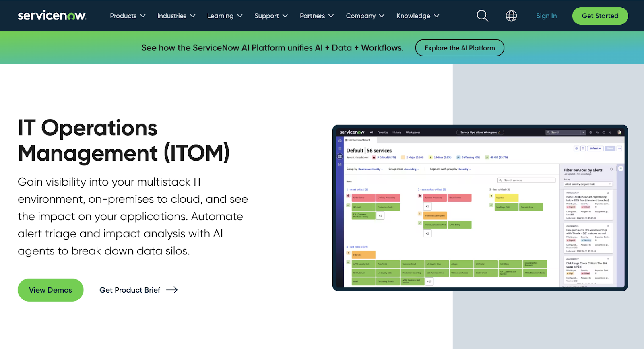
Task: Expand the Learning navigation menu
Action: click(225, 16)
